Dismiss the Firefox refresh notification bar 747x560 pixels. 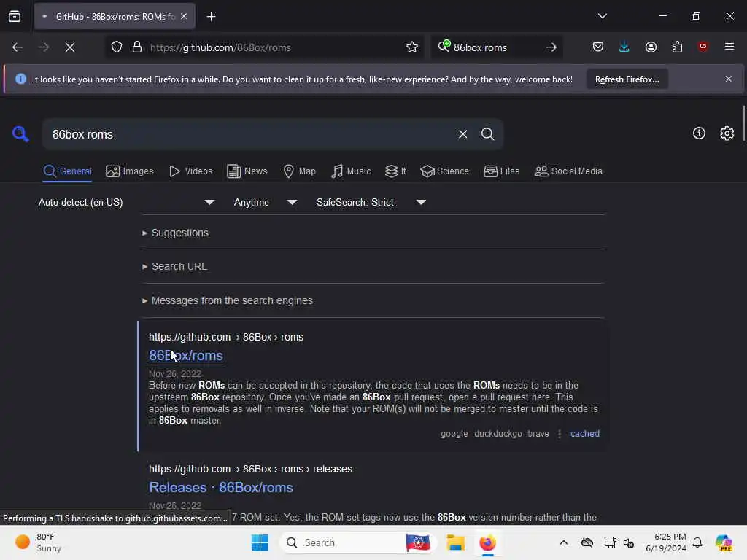click(729, 79)
